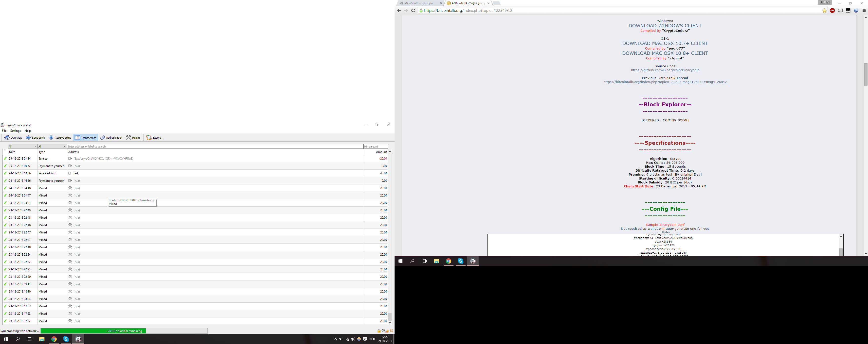
Task: Click the Chrome back arrow button
Action: [399, 10]
